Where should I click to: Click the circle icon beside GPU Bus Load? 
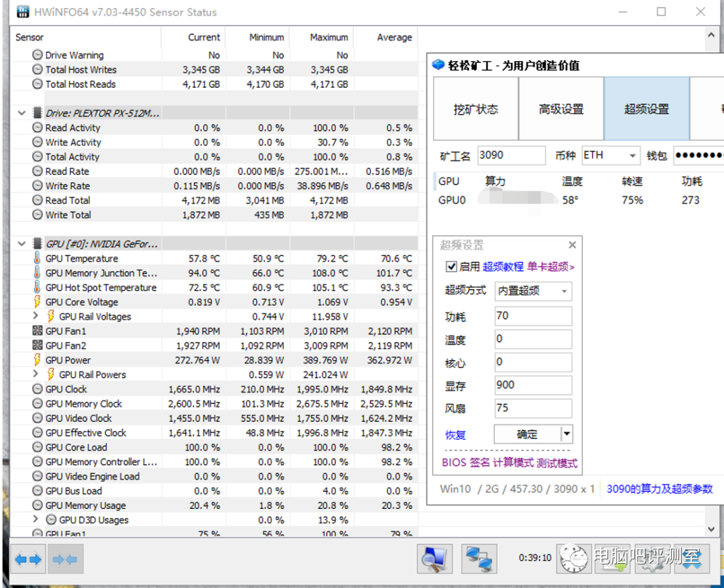38,491
